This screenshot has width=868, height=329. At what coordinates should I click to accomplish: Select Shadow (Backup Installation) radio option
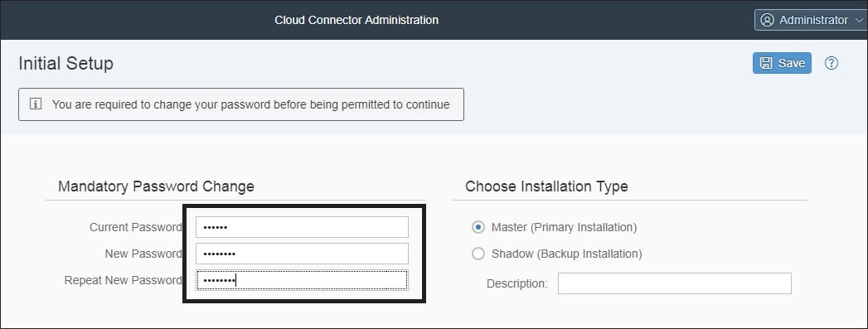(478, 254)
